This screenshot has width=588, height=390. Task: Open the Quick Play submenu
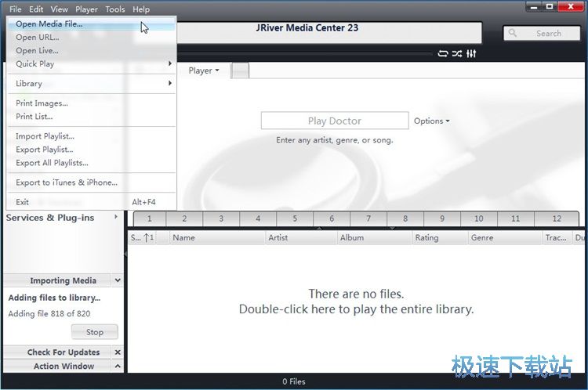pyautogui.click(x=92, y=63)
